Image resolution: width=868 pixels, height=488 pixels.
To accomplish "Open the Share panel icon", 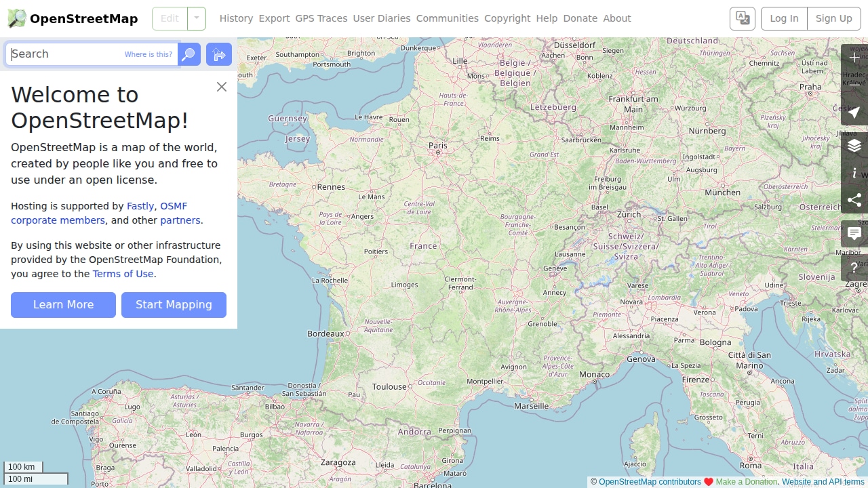I will (x=854, y=200).
